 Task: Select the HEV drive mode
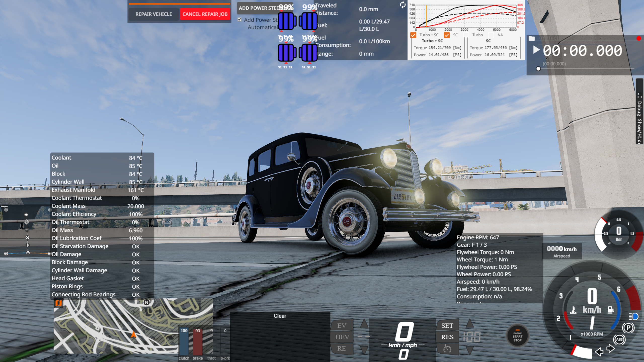pyautogui.click(x=342, y=337)
